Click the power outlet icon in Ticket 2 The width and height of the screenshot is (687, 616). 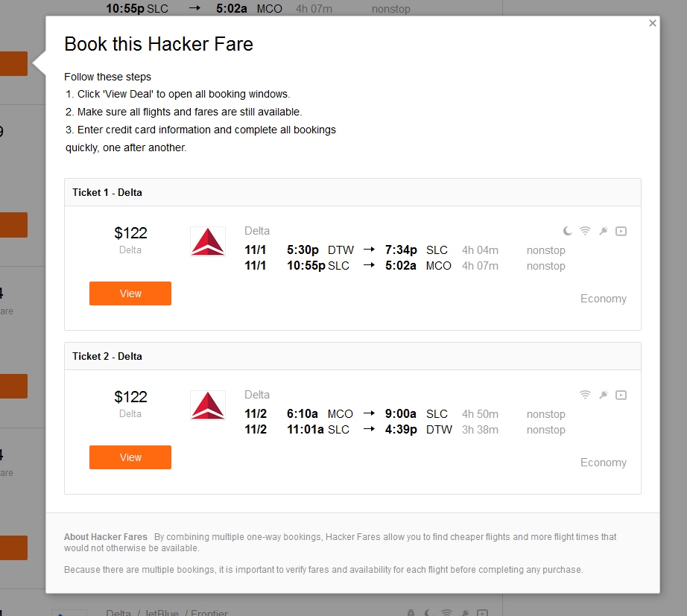[x=604, y=395]
